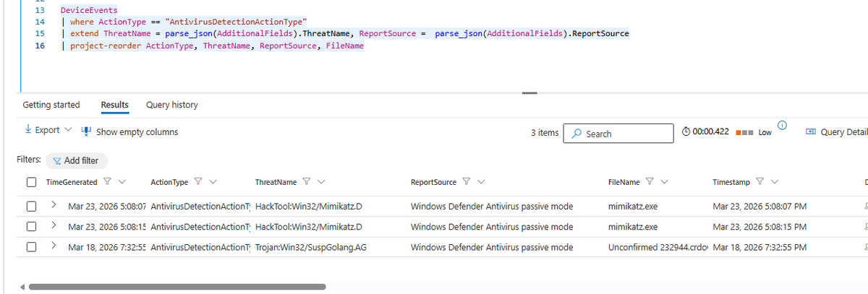Open the Export dropdown chevron
This screenshot has height=294, width=868.
click(x=69, y=131)
